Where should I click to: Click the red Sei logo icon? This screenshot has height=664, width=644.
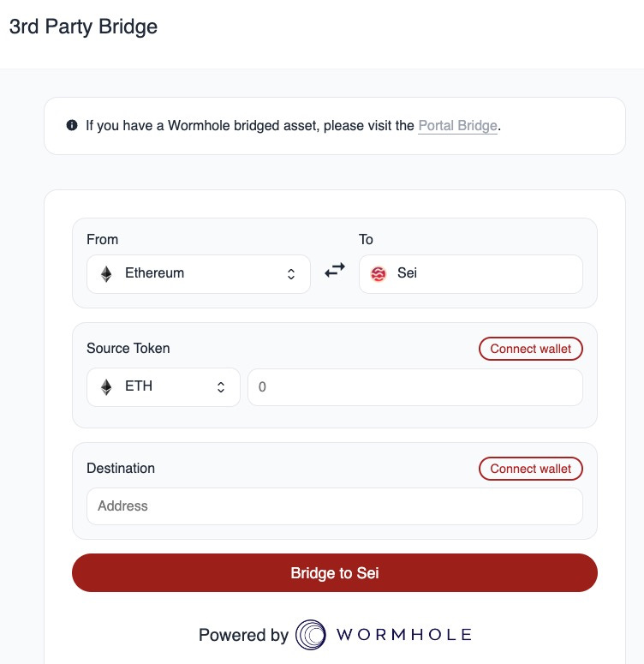(x=378, y=274)
